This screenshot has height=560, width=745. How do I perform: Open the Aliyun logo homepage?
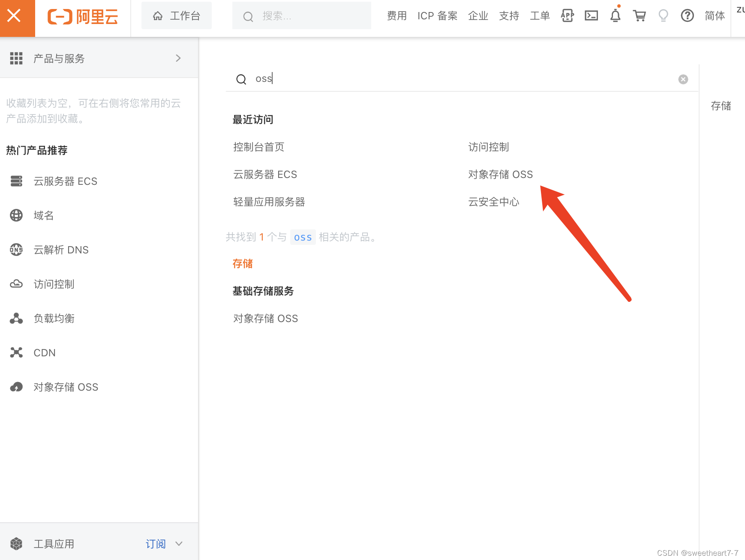[x=83, y=17]
